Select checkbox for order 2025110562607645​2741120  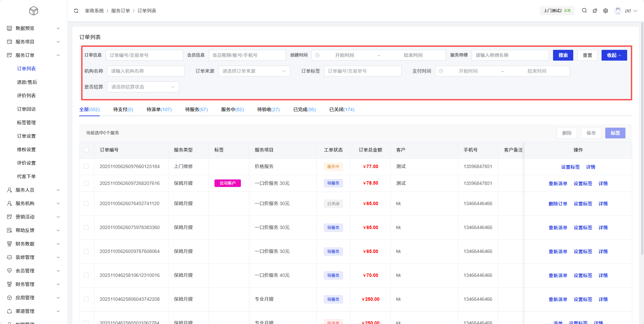[x=86, y=203]
